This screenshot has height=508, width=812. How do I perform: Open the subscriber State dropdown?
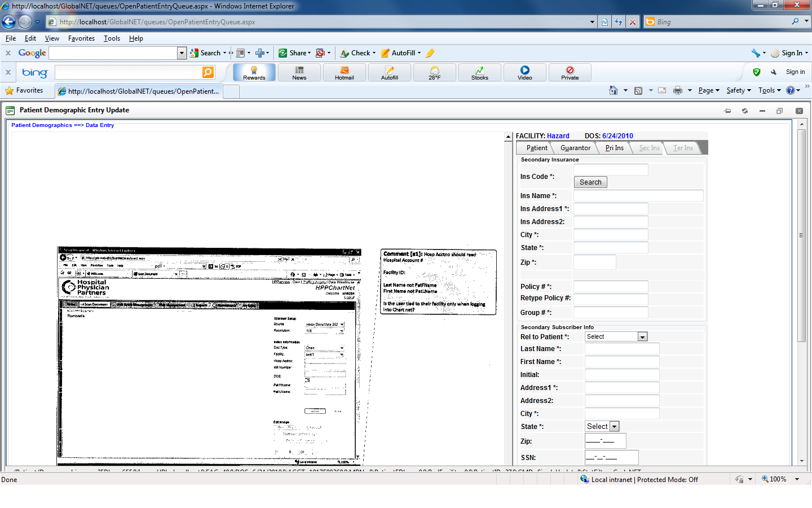615,427
